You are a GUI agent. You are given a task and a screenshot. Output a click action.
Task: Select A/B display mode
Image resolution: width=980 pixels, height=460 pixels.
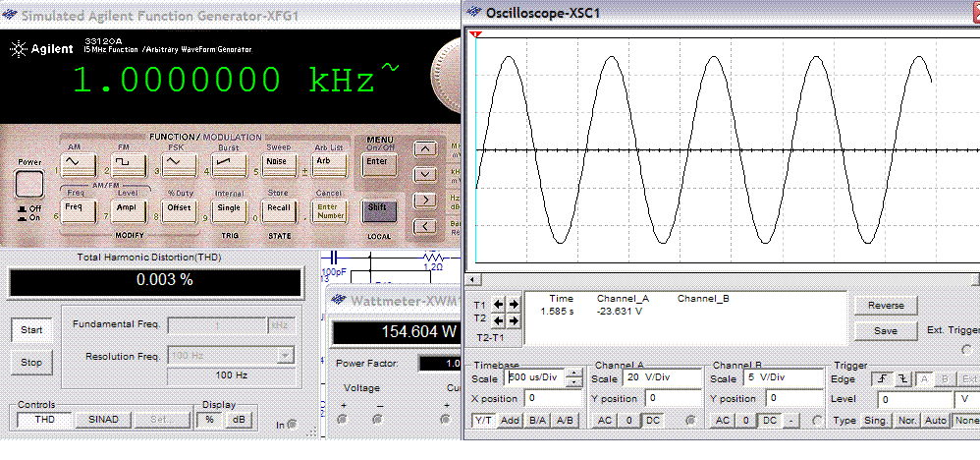point(564,421)
